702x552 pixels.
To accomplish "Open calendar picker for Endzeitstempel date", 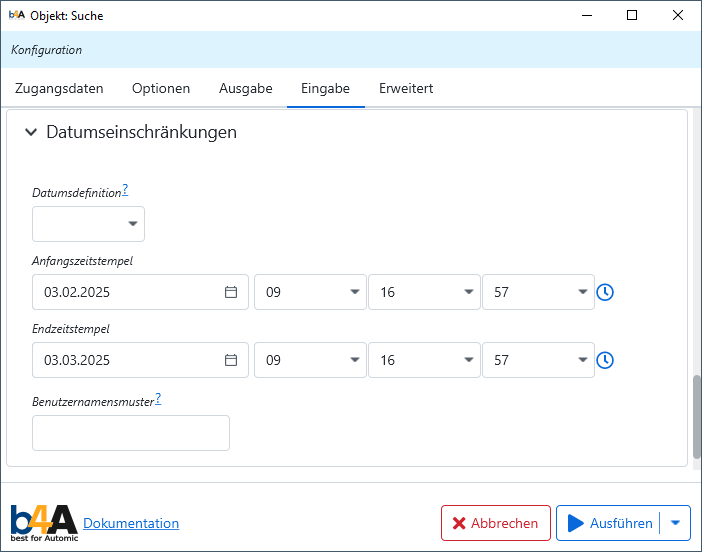I will 231,360.
